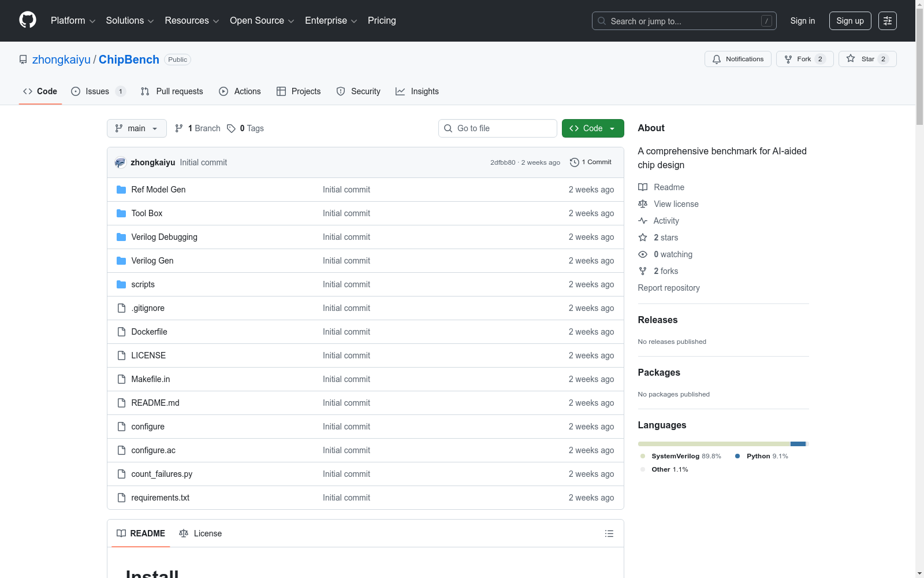Image resolution: width=924 pixels, height=578 pixels.
Task: Click the Go to file search field
Action: click(498, 128)
